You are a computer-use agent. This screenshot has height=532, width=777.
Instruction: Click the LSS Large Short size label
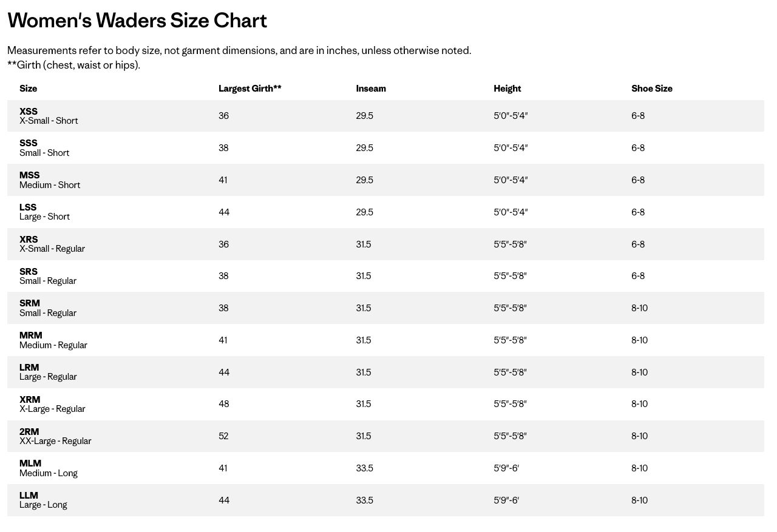(44, 212)
